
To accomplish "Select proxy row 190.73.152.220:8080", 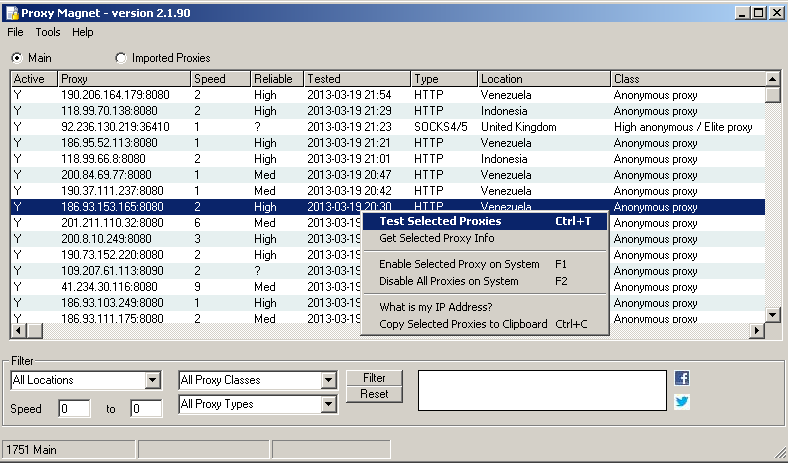I will pos(186,255).
